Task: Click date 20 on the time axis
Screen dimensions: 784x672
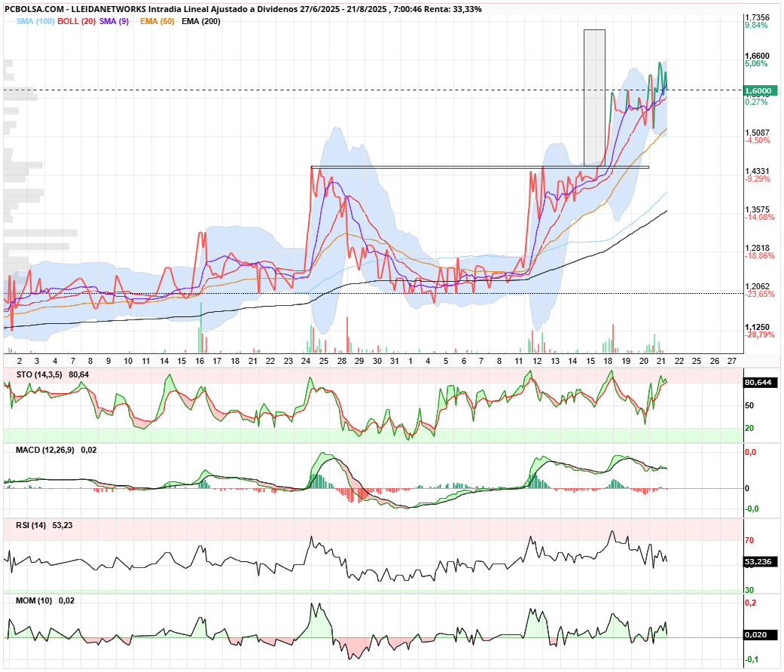Action: click(x=643, y=361)
